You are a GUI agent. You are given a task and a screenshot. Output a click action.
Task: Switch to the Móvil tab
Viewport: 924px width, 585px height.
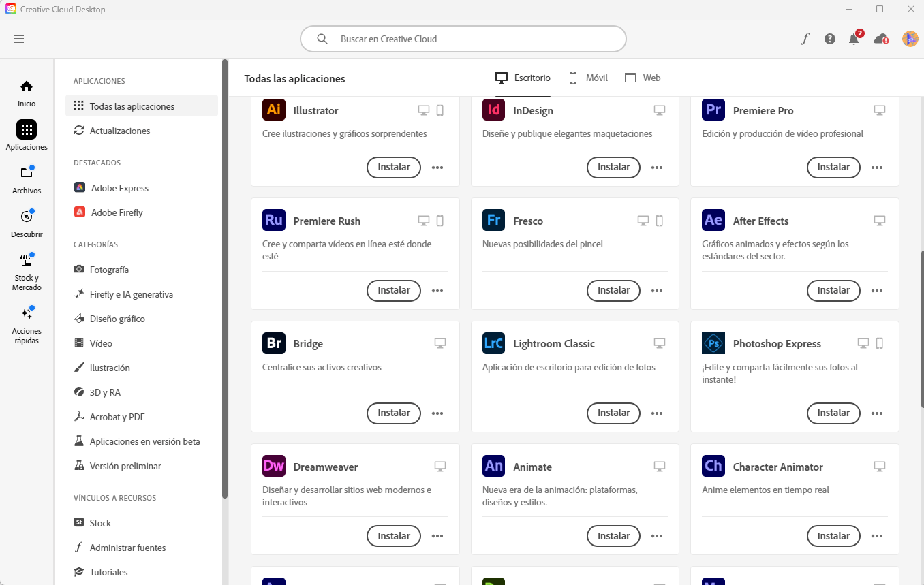[587, 78]
